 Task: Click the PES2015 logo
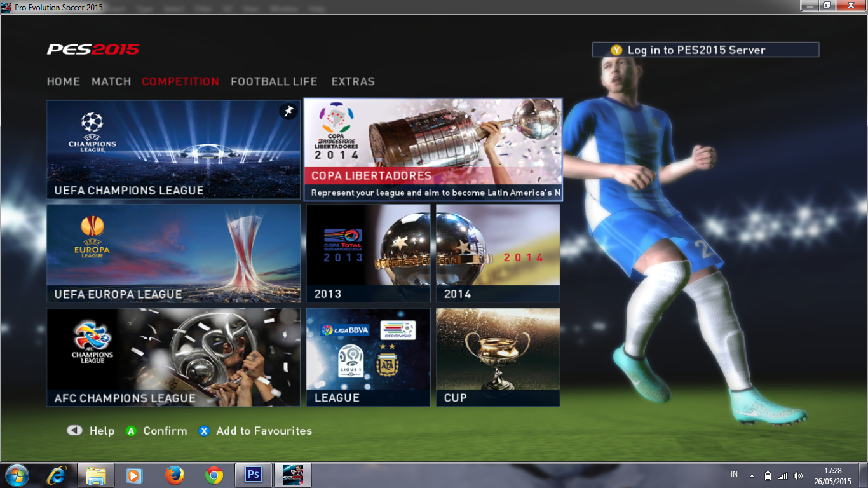(93, 50)
